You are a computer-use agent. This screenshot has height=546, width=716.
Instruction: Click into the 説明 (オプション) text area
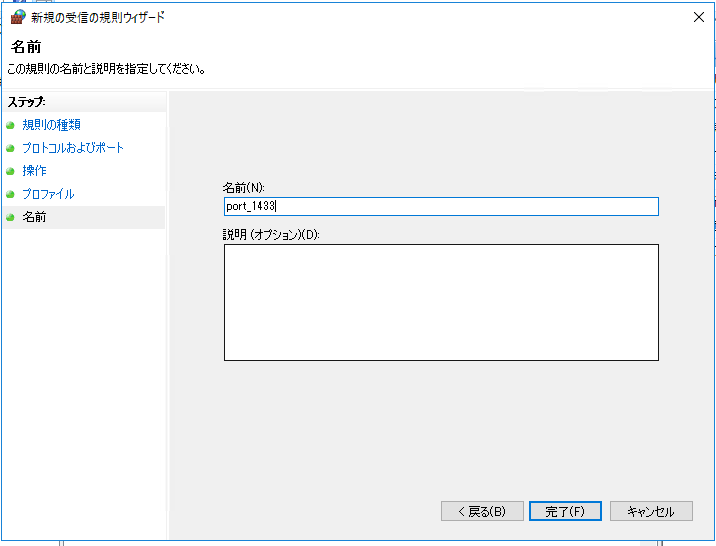tap(441, 302)
